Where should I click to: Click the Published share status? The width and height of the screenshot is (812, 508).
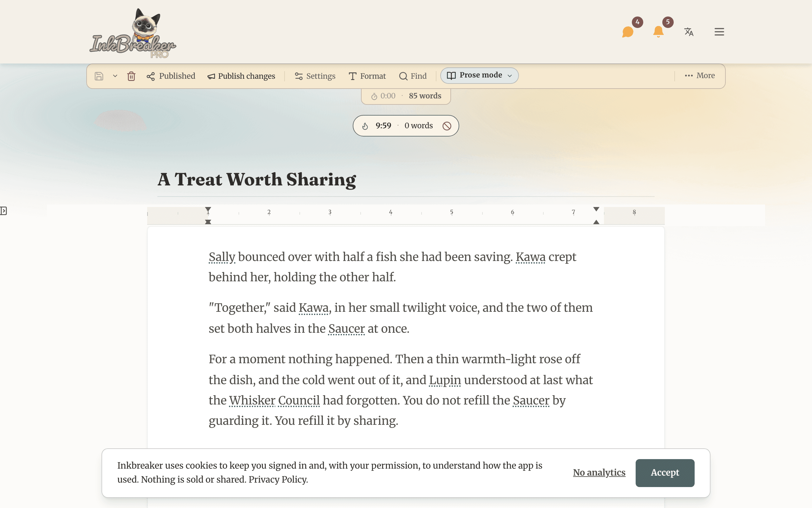tap(171, 76)
